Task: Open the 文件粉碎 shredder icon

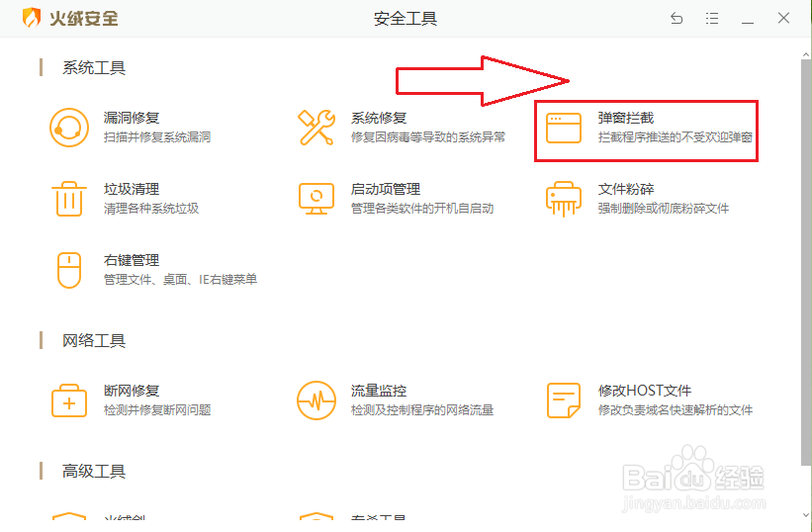Action: (x=564, y=199)
